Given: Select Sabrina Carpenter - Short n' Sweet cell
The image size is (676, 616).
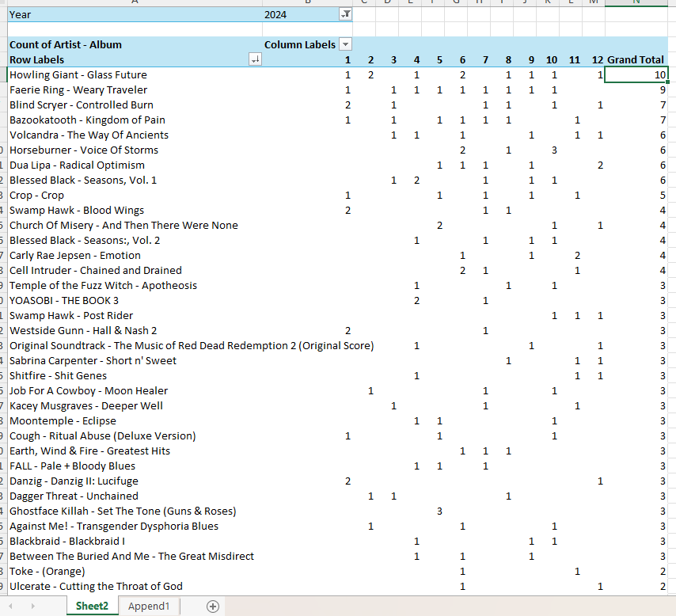Looking at the screenshot, I should [135, 360].
